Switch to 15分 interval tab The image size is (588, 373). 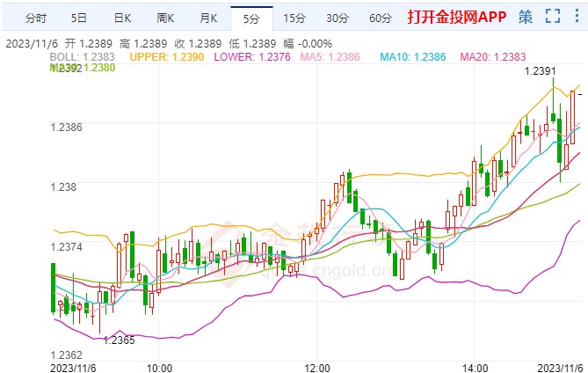click(294, 18)
